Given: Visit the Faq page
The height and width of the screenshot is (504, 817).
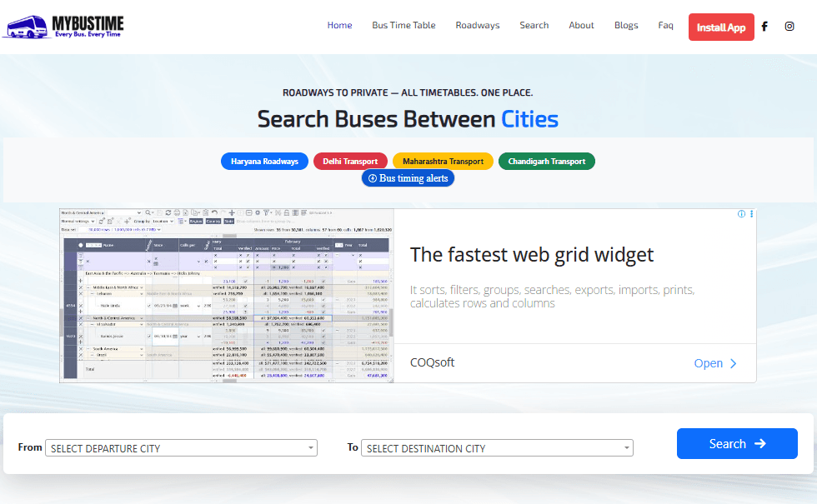Looking at the screenshot, I should tap(665, 25).
